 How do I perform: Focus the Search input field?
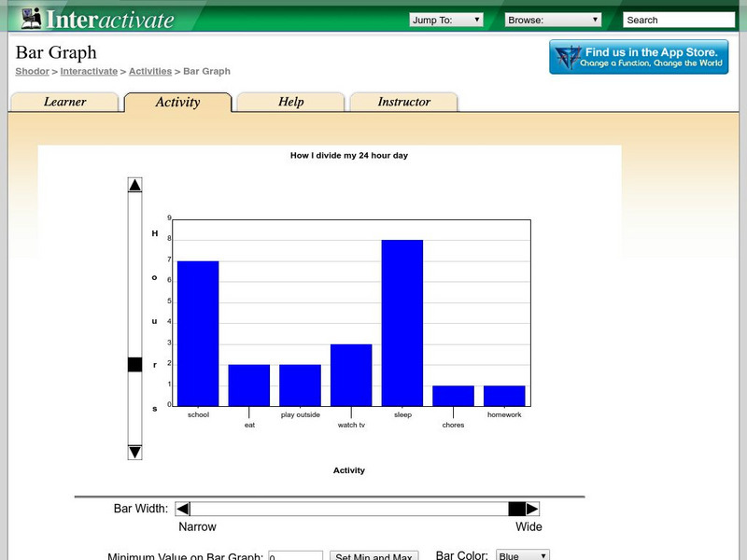[x=679, y=20]
